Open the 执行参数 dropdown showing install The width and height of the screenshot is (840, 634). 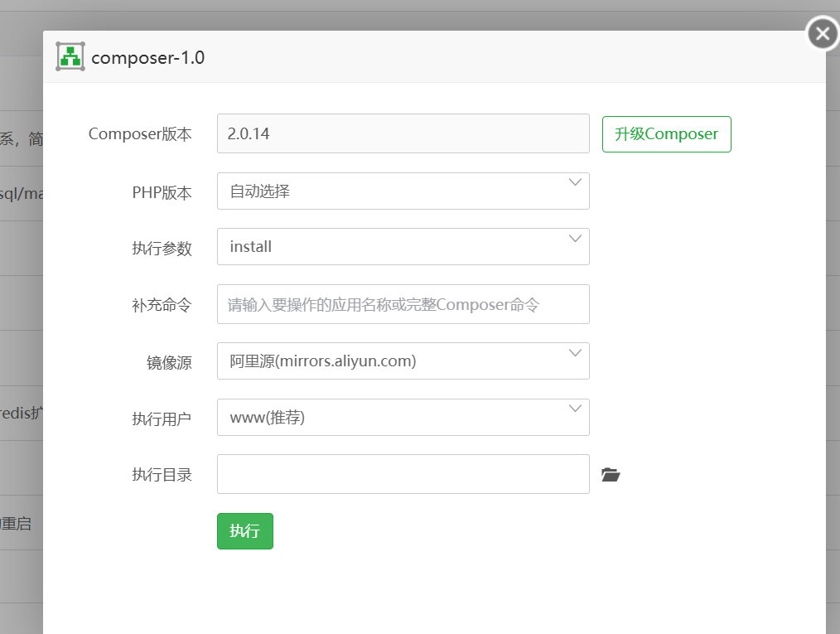(x=403, y=246)
